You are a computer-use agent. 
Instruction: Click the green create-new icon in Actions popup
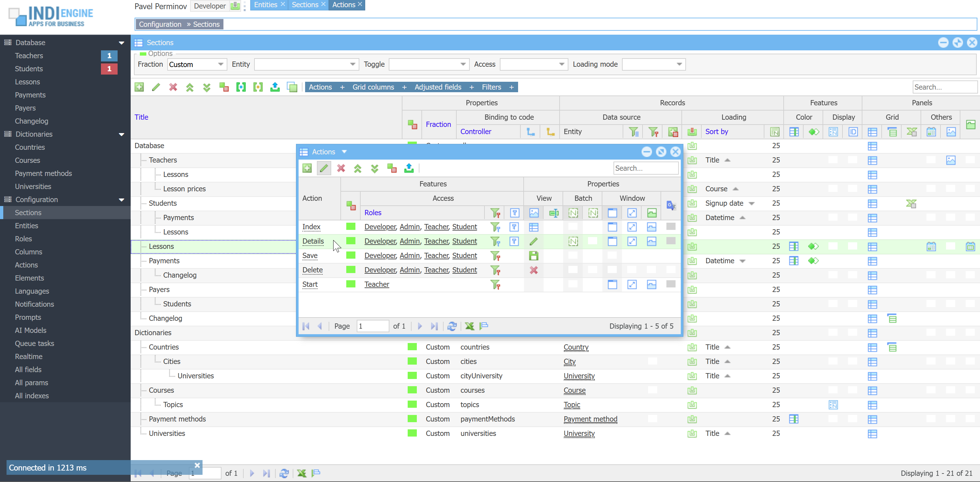[x=307, y=168]
